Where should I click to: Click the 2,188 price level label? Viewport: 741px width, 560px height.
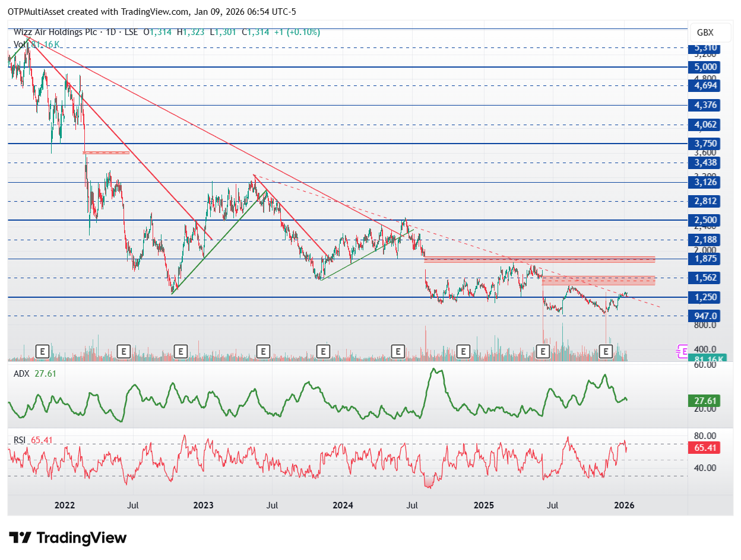click(x=704, y=240)
